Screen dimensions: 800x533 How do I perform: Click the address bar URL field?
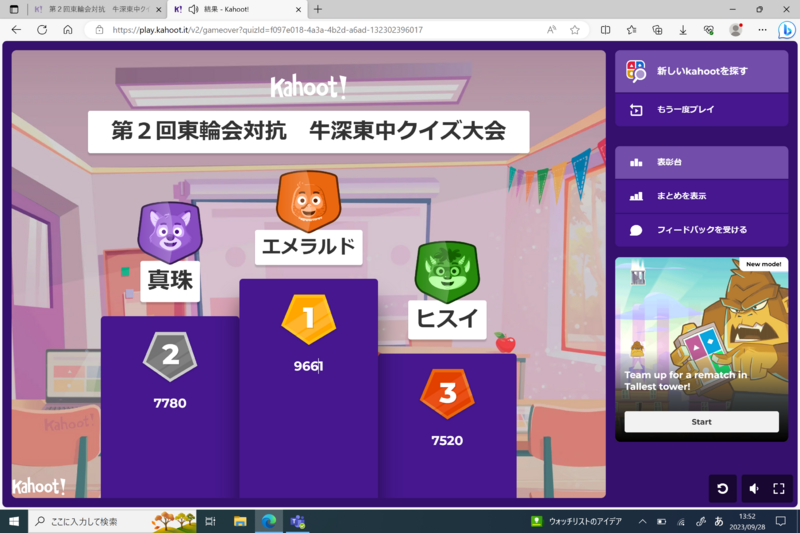point(300,30)
